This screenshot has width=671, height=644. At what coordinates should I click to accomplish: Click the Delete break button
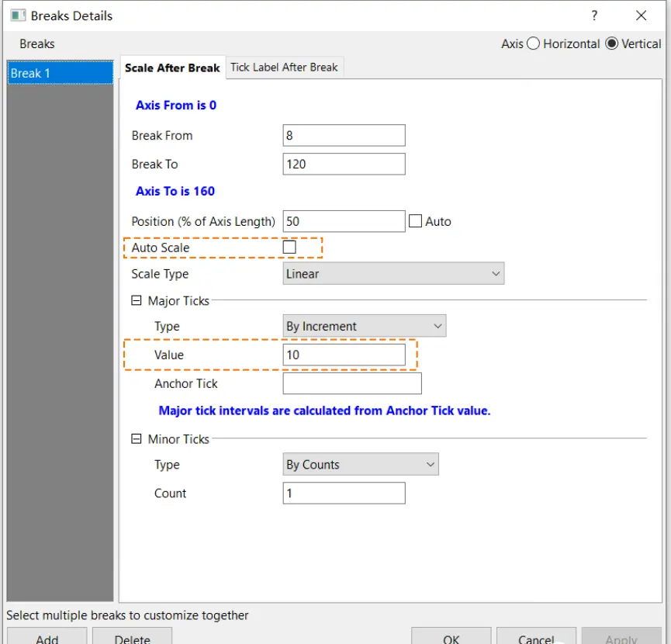pos(132,636)
